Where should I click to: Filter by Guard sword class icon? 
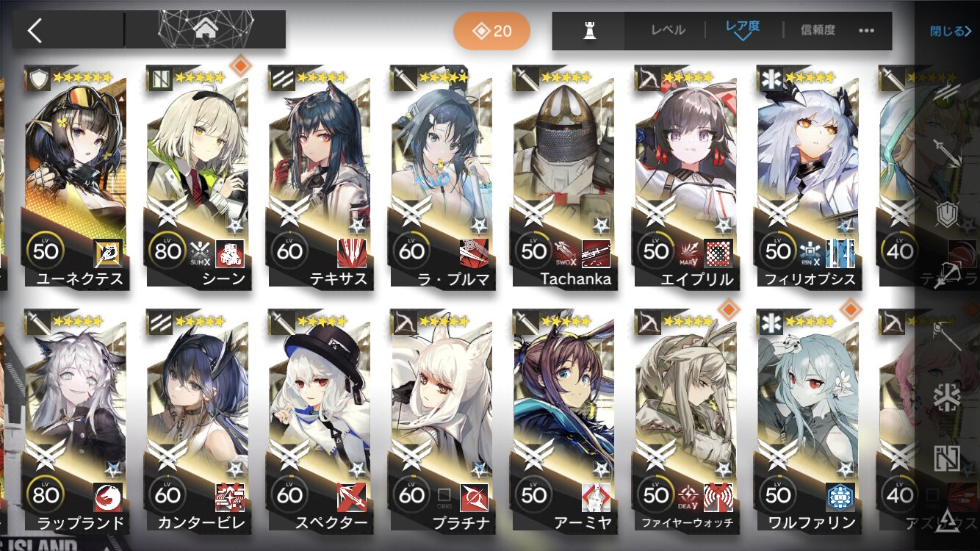pyautogui.click(x=948, y=152)
